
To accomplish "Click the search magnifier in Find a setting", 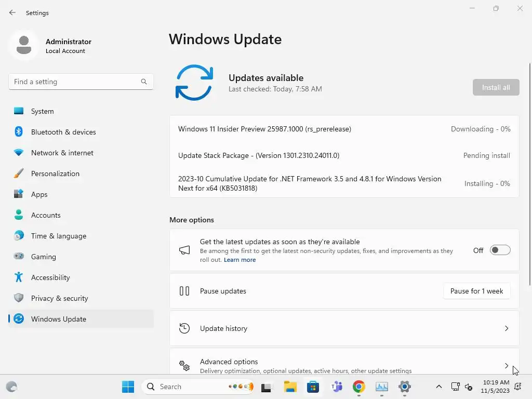I will [144, 82].
